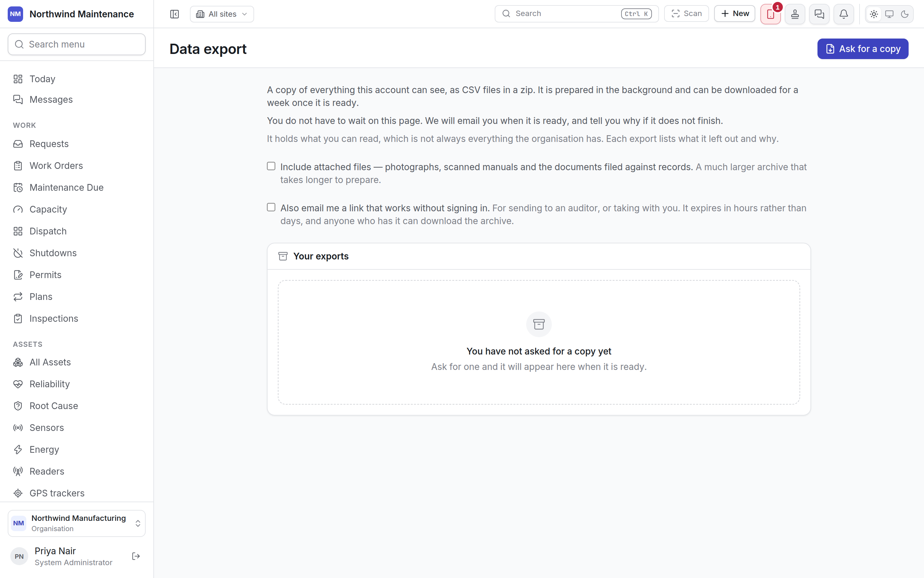Open Sensors in sidebar
Viewport: 924px width, 578px height.
77,428
